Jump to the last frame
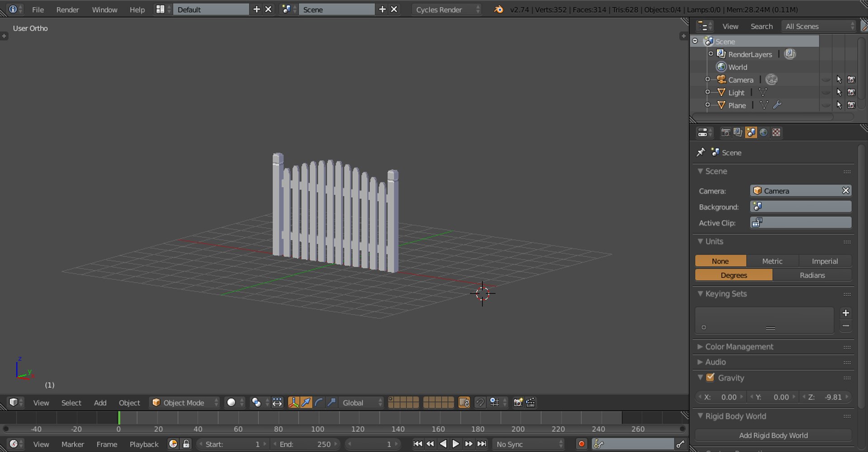The height and width of the screenshot is (452, 868). tap(482, 444)
